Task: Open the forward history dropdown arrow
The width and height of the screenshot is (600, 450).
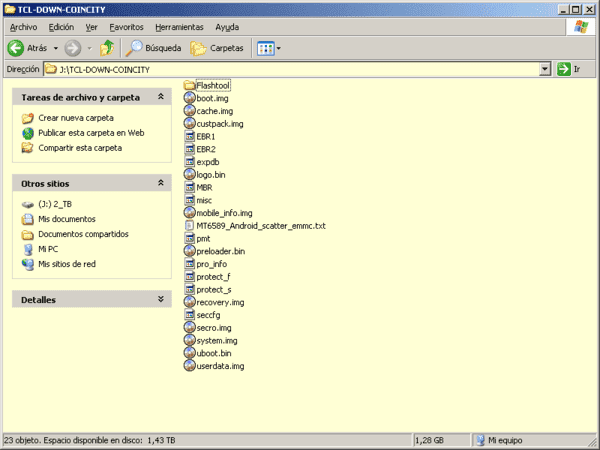Action: click(x=90, y=48)
